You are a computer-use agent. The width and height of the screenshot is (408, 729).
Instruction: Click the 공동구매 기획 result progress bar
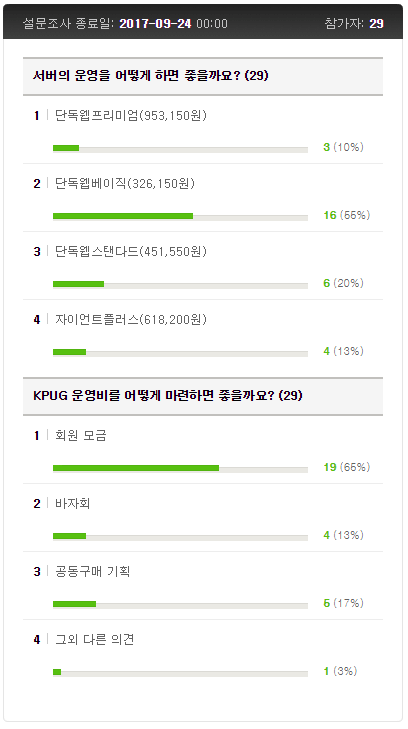coord(180,604)
